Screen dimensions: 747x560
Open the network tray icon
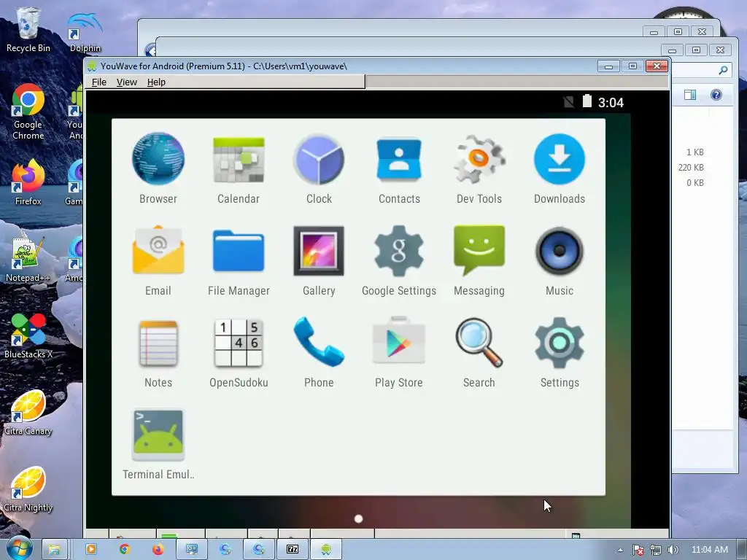coord(656,550)
